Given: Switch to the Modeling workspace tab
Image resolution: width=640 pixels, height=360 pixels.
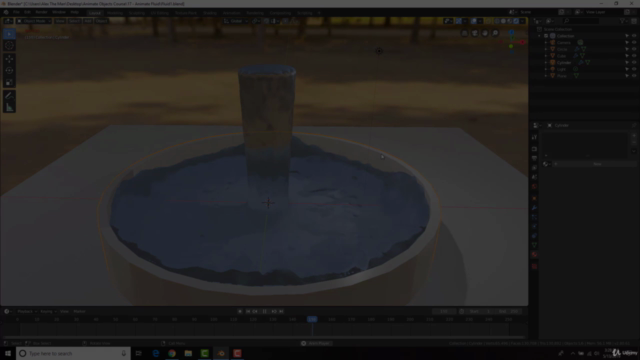Looking at the screenshot, I should pyautogui.click(x=115, y=13).
